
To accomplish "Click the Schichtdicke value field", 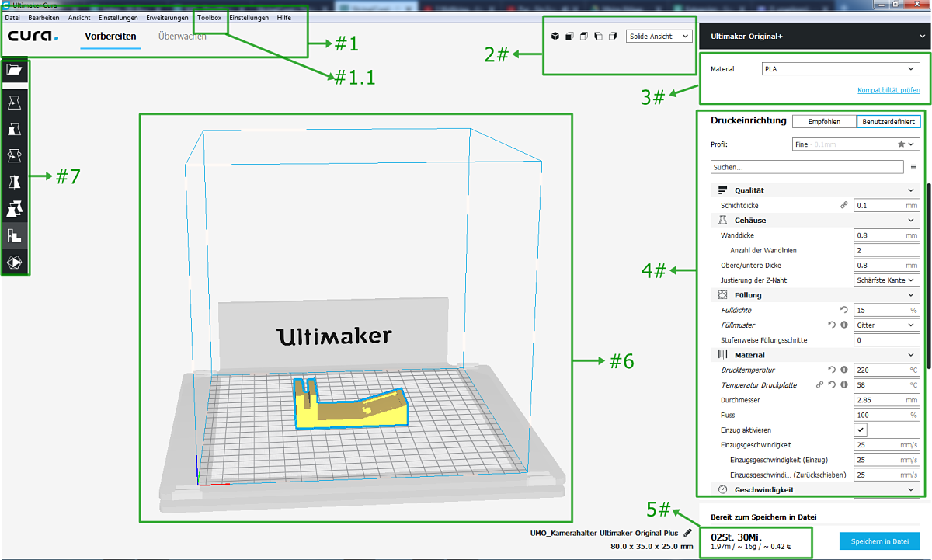I will click(887, 206).
